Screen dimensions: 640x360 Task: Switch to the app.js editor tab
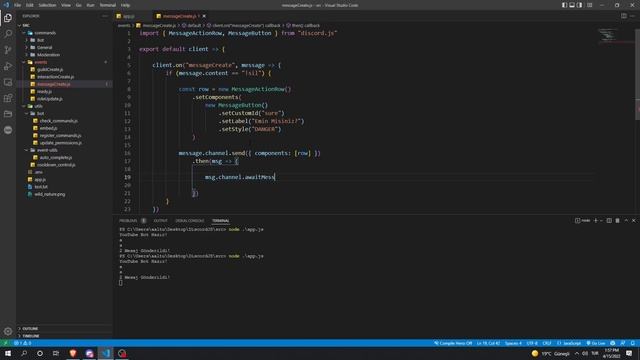tap(129, 16)
